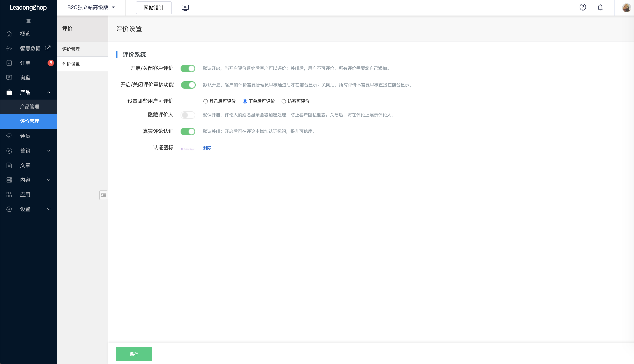Select the 登录后可评价 radio option

(205, 101)
